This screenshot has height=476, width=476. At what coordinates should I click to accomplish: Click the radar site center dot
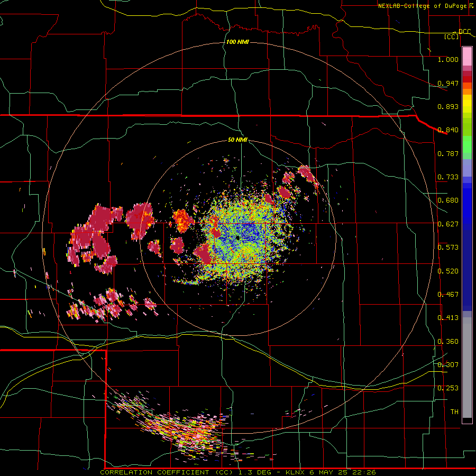coord(238,238)
